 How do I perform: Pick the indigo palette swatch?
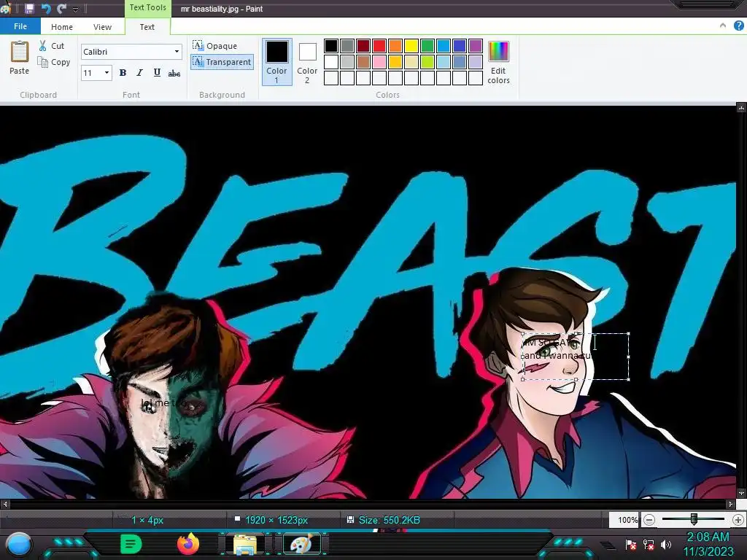[460, 46]
